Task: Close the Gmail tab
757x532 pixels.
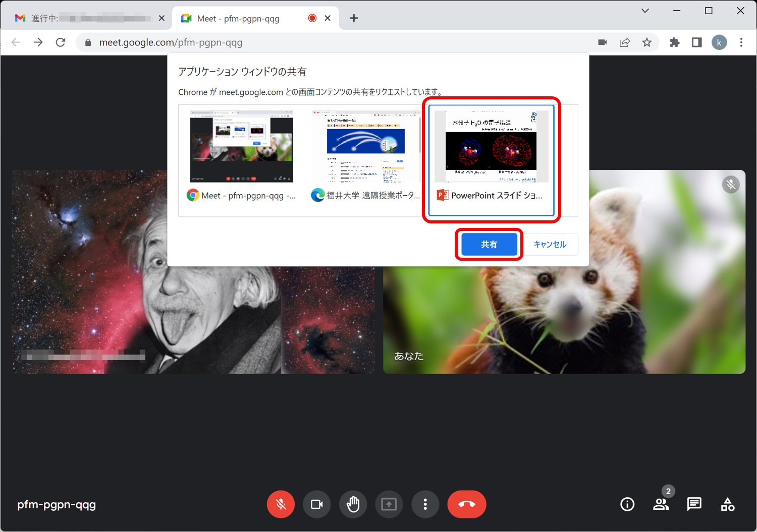Action: pos(161,18)
